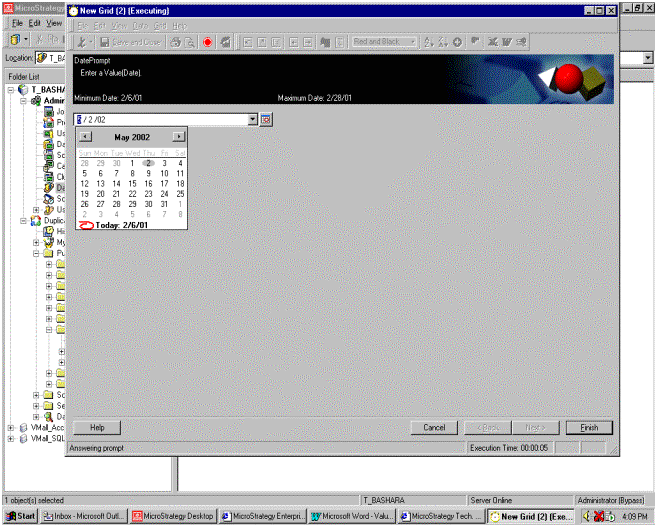Expand the VMail_SQL project source node

pos(11,439)
